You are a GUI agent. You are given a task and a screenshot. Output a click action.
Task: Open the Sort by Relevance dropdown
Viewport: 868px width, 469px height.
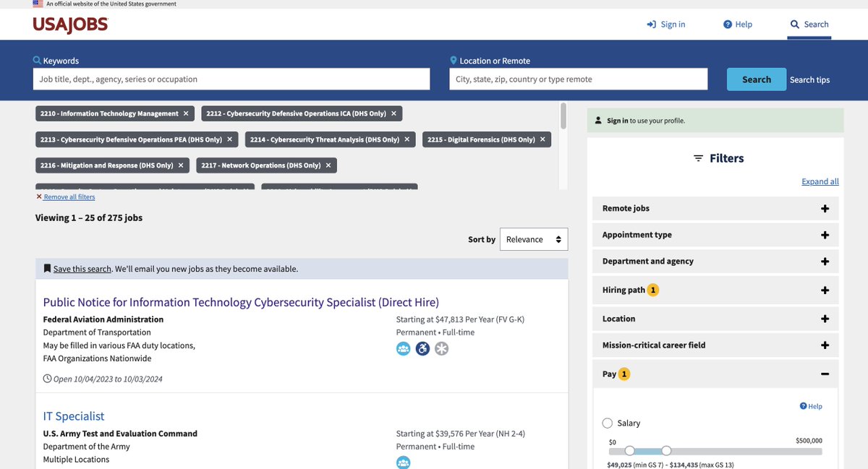point(534,239)
